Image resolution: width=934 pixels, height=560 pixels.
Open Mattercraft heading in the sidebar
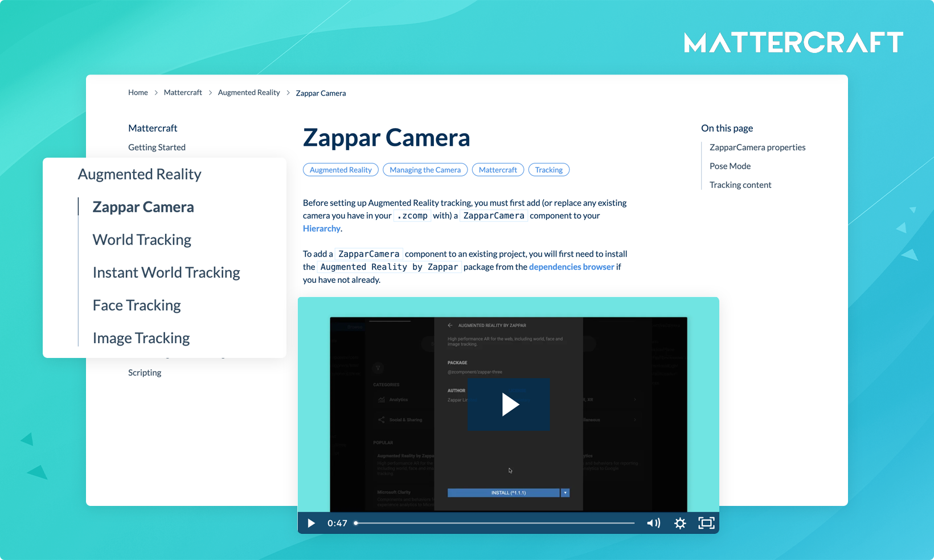click(x=153, y=128)
